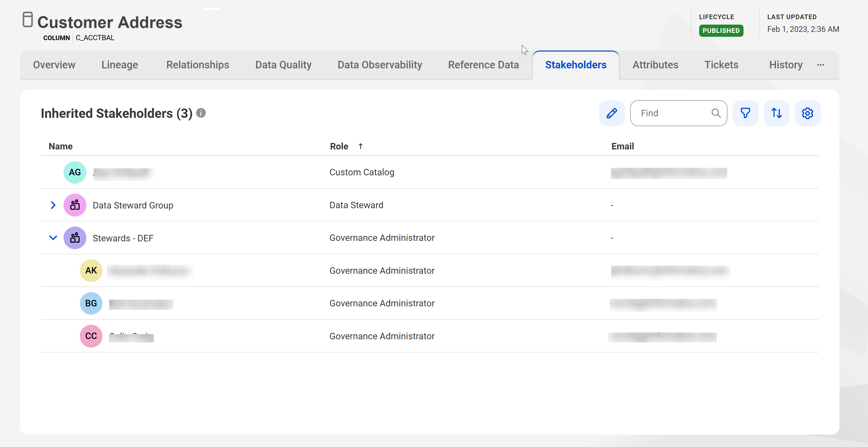The height and width of the screenshot is (447, 868).
Task: Open the filter funnel icon
Action: tap(745, 113)
